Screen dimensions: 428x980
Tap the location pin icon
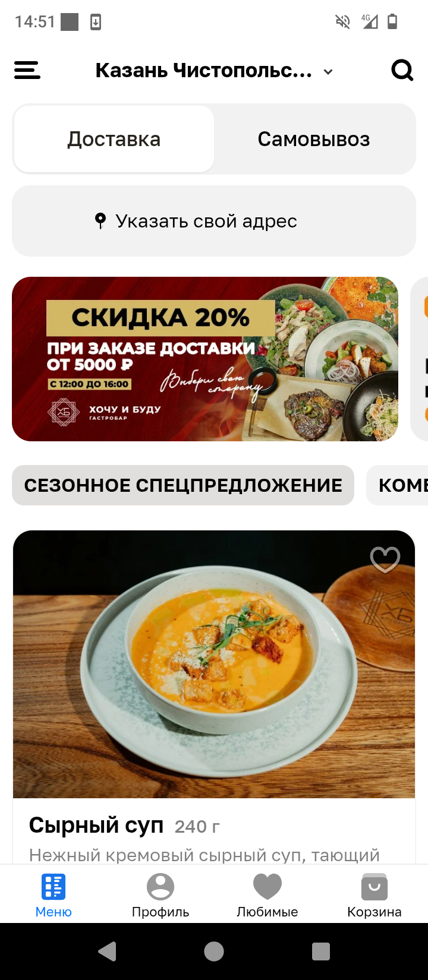click(100, 221)
